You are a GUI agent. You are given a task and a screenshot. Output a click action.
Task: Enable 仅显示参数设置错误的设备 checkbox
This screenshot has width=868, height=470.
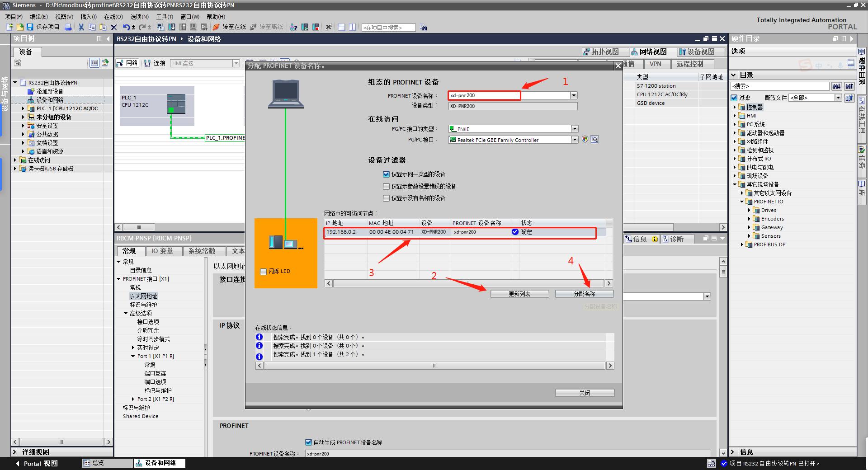pyautogui.click(x=386, y=186)
